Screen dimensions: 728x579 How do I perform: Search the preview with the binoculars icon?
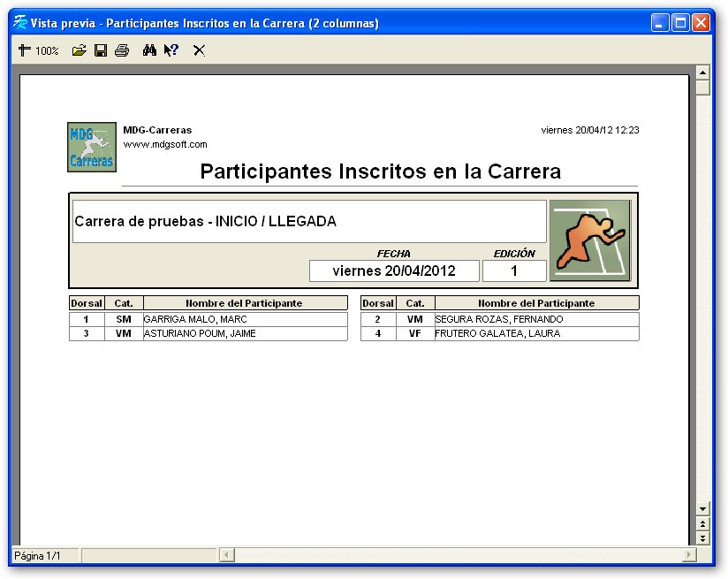pyautogui.click(x=149, y=50)
